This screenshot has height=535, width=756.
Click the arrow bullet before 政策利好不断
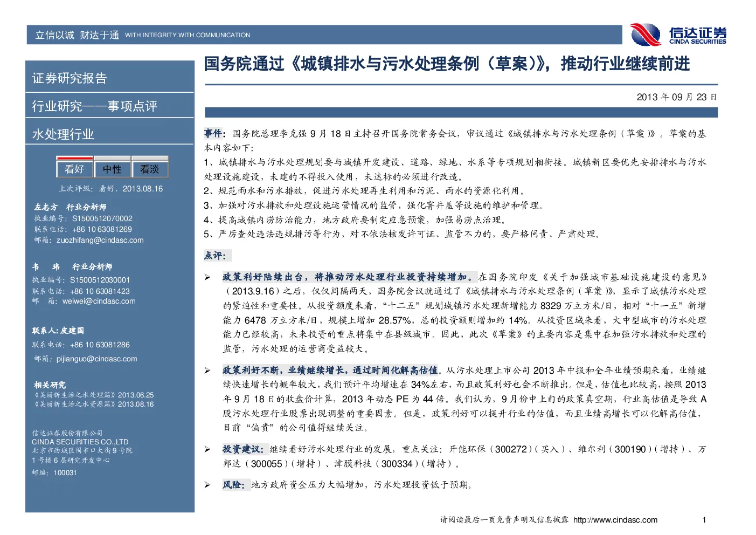point(207,371)
